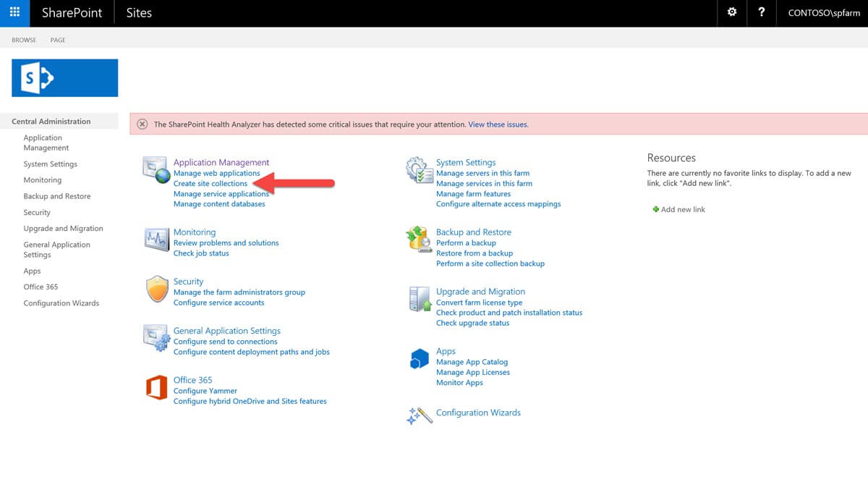
Task: Click Check product and patch installation status
Action: pos(509,313)
